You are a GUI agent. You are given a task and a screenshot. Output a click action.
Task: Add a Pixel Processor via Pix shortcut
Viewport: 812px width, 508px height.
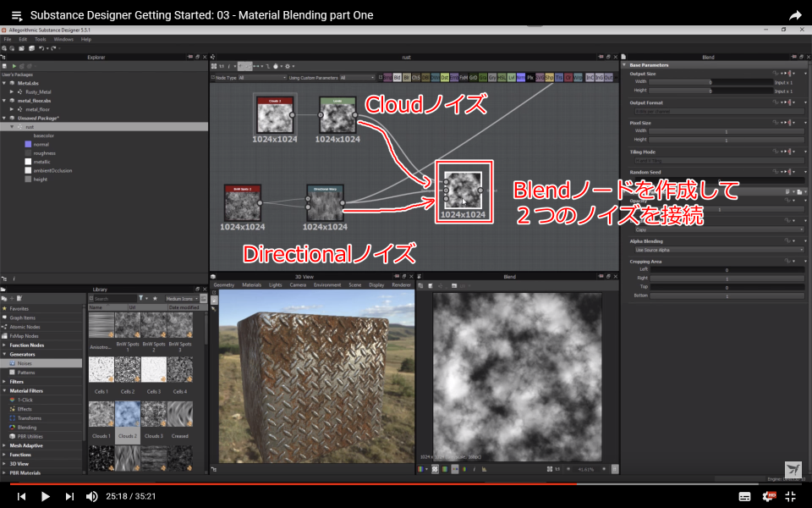pos(530,78)
